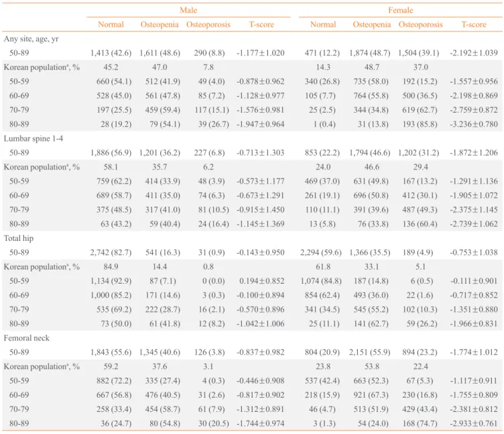Select the value '1,134 (92.9)'
Screen dimensions: 504x434
[111, 281]
